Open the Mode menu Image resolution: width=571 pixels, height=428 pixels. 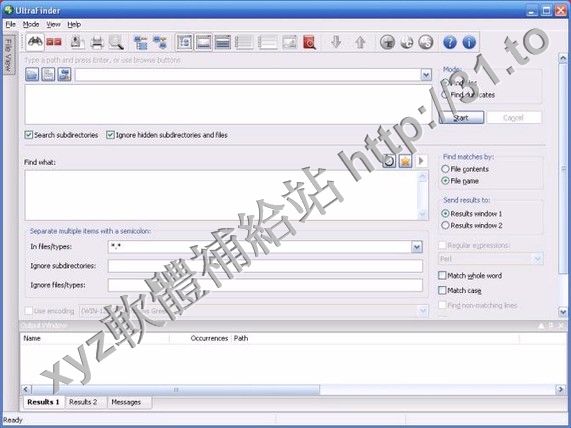31,24
